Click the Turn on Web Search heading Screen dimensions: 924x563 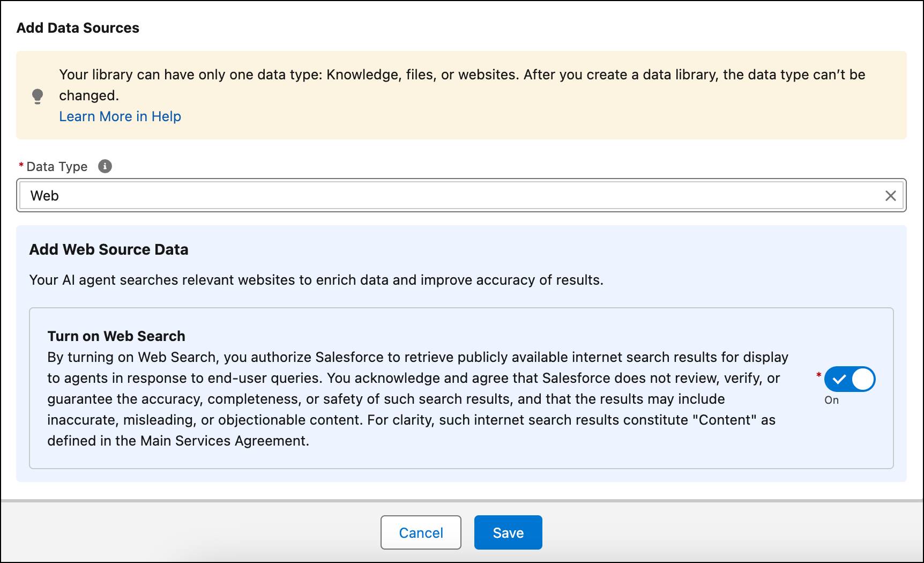116,336
